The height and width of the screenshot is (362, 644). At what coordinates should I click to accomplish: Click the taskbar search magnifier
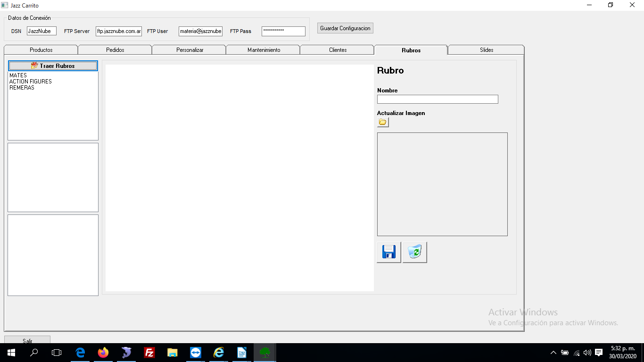click(34, 353)
